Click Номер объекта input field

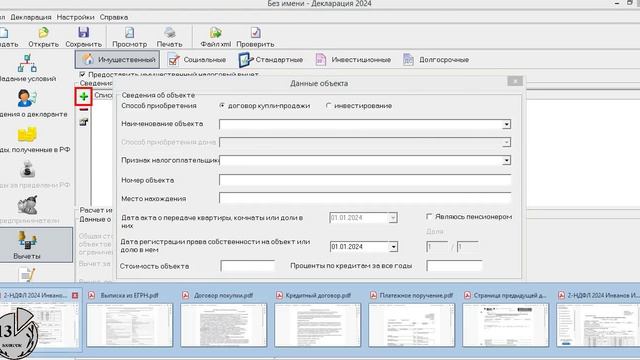pyautogui.click(x=365, y=180)
